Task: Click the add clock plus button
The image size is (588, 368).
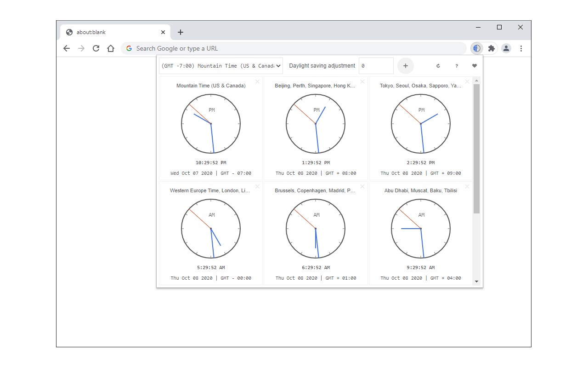Action: click(405, 66)
